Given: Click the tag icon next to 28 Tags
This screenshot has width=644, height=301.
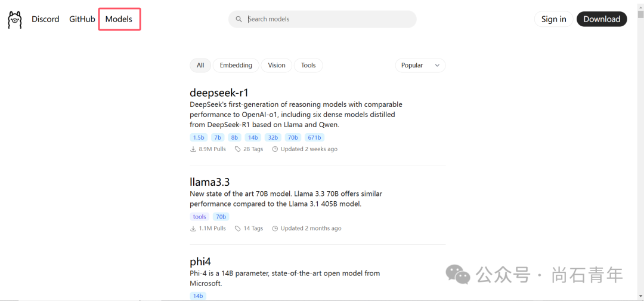Looking at the screenshot, I should pyautogui.click(x=237, y=149).
